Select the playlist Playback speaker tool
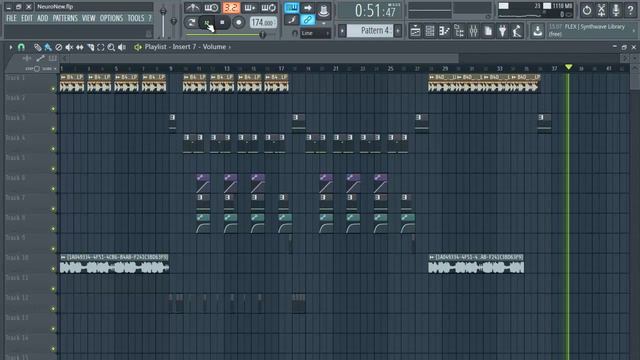The height and width of the screenshot is (360, 640). pyautogui.click(x=122, y=47)
